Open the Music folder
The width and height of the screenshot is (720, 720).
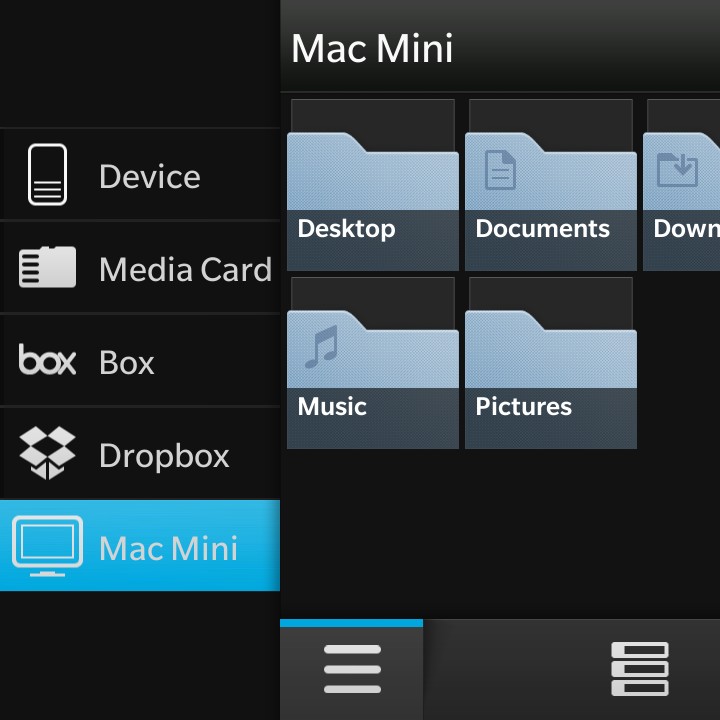coord(372,379)
